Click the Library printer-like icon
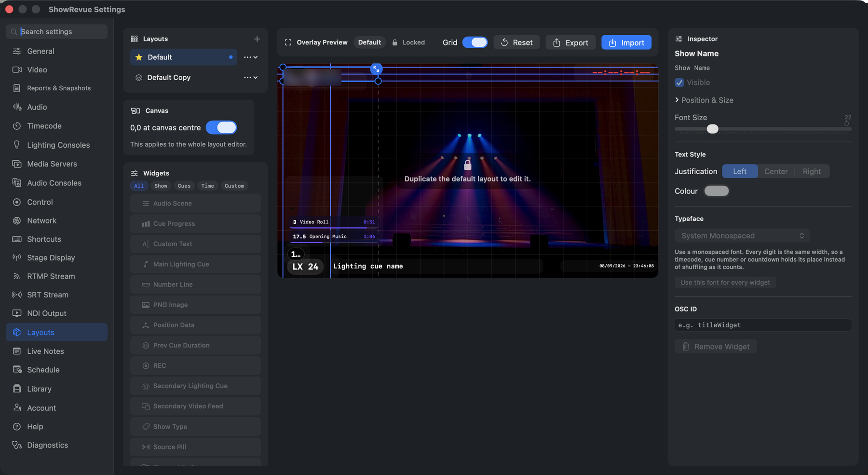868x475 pixels. pyautogui.click(x=17, y=389)
